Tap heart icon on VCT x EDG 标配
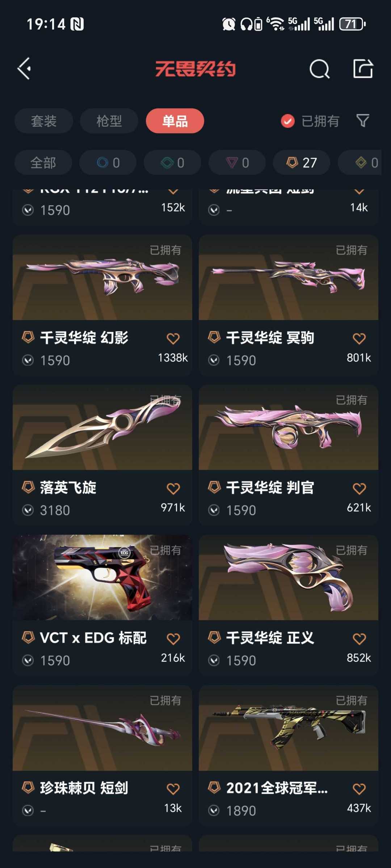The height and width of the screenshot is (868, 391). [173, 639]
